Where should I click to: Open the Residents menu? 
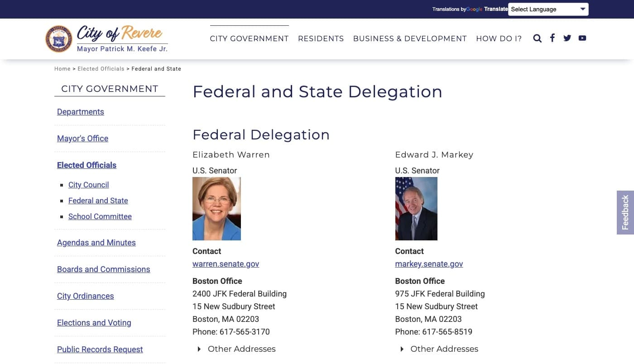tap(321, 39)
